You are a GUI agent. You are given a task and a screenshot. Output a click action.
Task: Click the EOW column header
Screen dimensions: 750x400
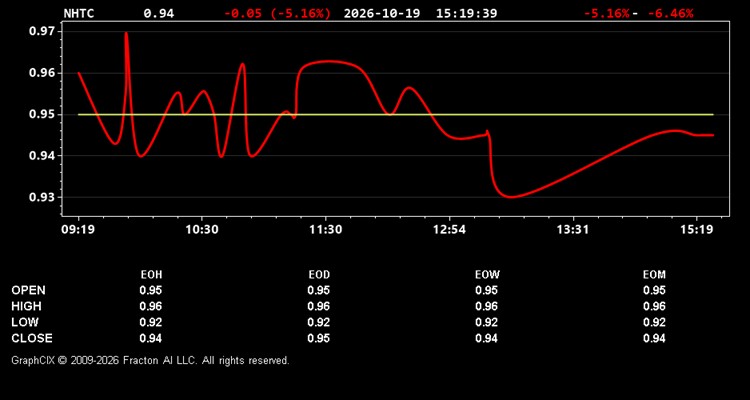(x=487, y=275)
